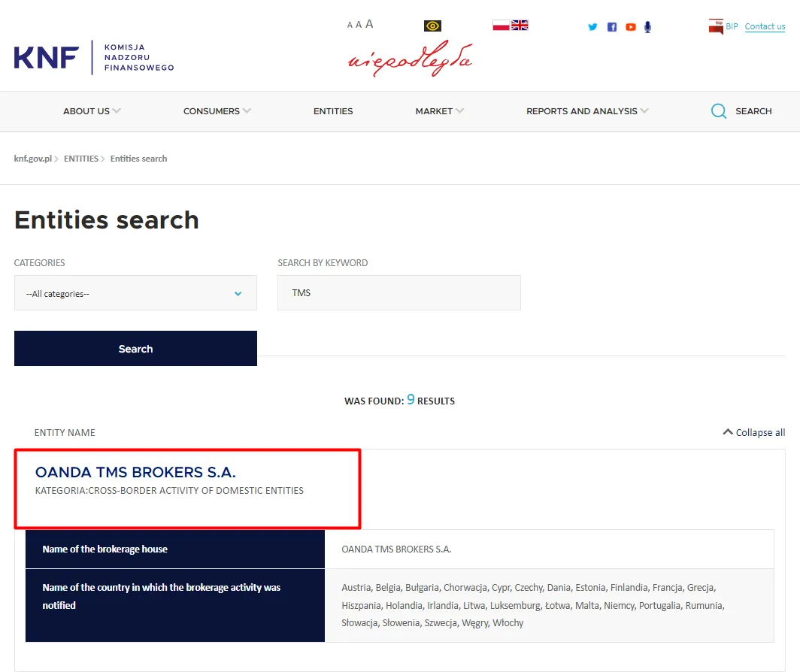Click the ENTITY NAME column header
The height and width of the screenshot is (672, 800).
pos(65,433)
